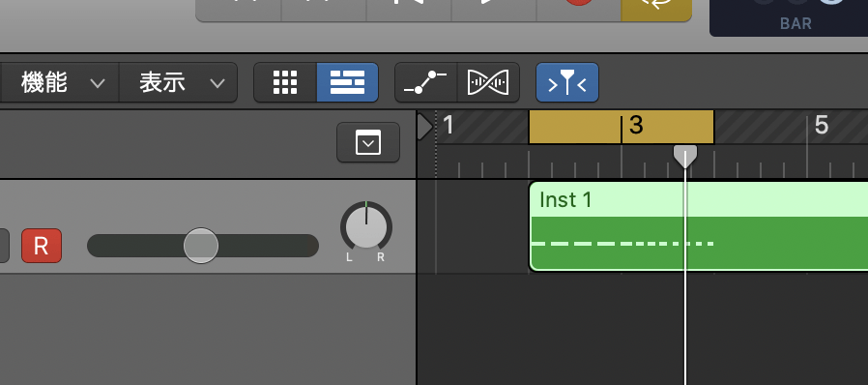Click the track pan knob
The width and height of the screenshot is (868, 385).
pos(366,227)
